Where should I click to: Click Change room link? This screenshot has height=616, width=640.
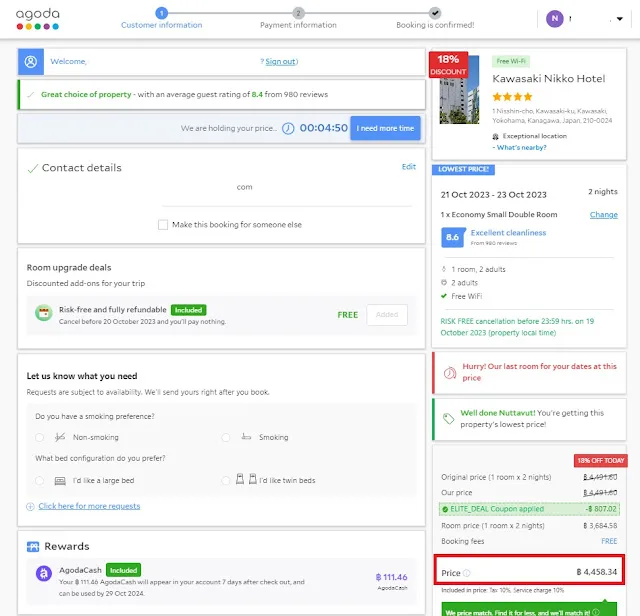click(x=604, y=215)
